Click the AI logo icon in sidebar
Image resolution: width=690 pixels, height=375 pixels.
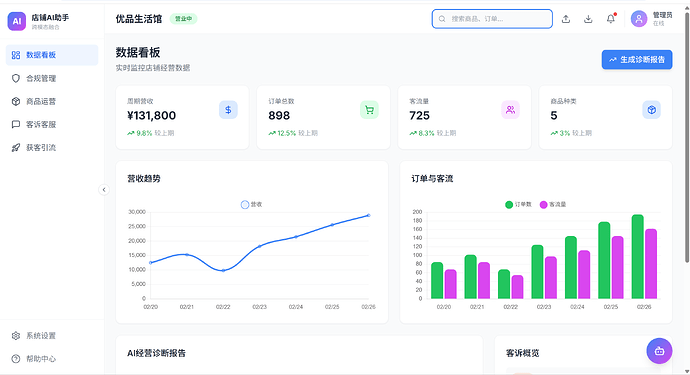coord(17,21)
